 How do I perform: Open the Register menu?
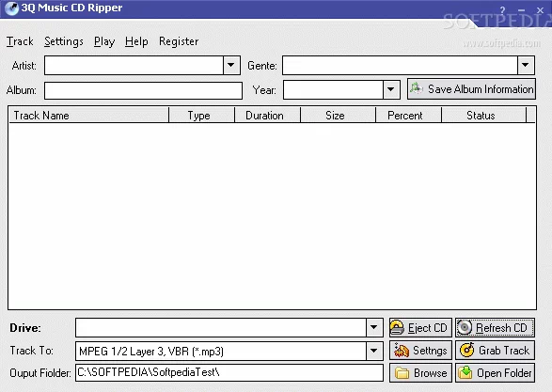(179, 41)
